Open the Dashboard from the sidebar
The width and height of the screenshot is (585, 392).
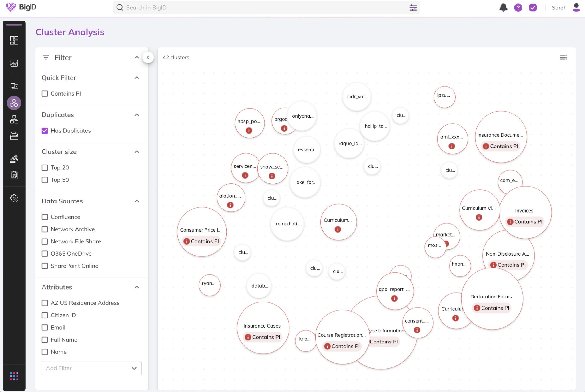(14, 40)
